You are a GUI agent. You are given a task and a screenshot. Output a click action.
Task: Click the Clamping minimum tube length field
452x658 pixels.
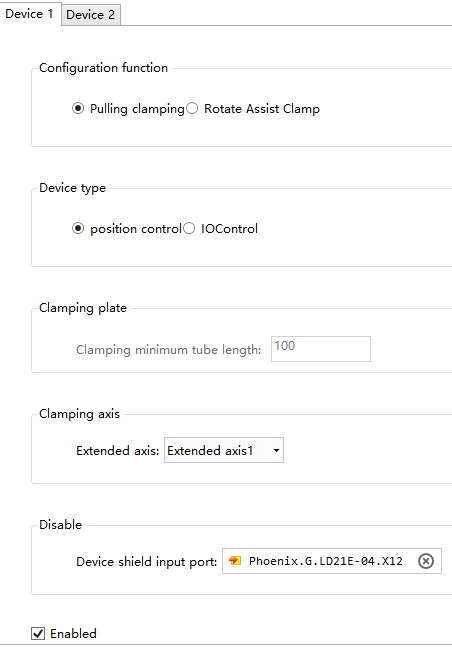pos(321,349)
